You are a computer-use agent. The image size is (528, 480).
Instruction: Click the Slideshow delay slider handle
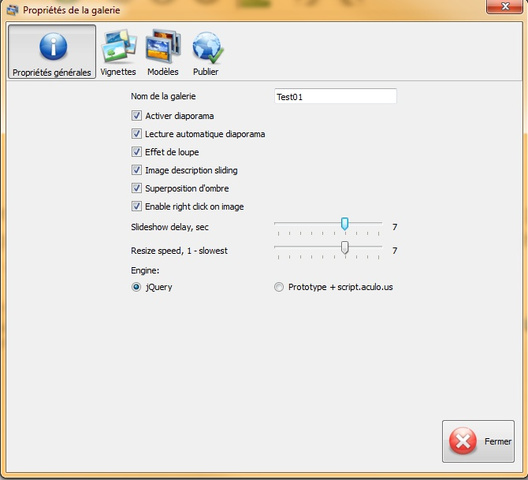[x=344, y=224]
